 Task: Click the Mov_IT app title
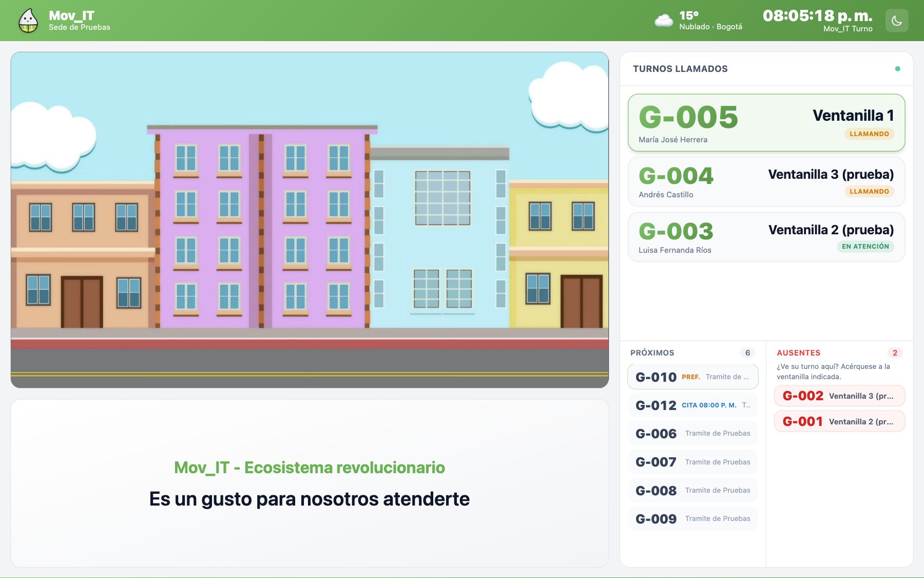[x=71, y=16]
